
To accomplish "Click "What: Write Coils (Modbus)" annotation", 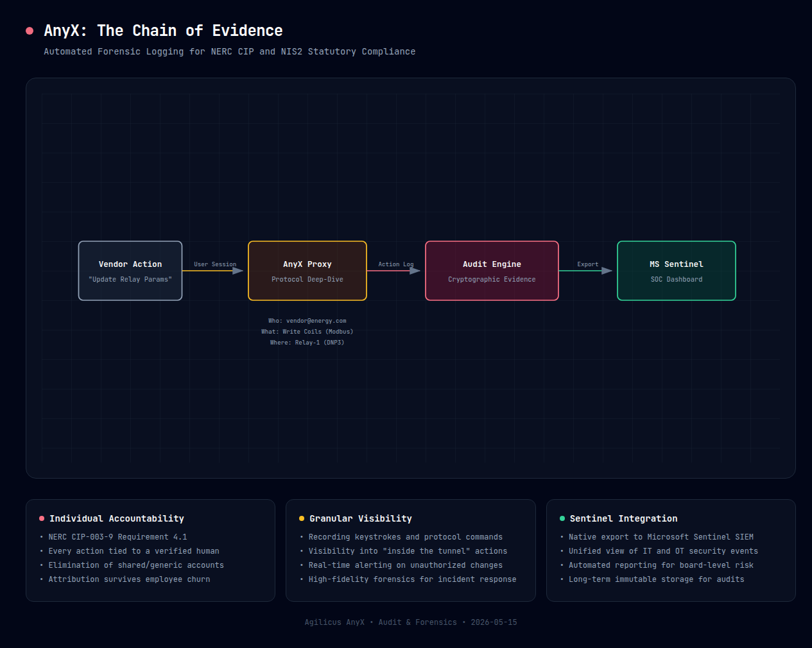I will pos(307,332).
